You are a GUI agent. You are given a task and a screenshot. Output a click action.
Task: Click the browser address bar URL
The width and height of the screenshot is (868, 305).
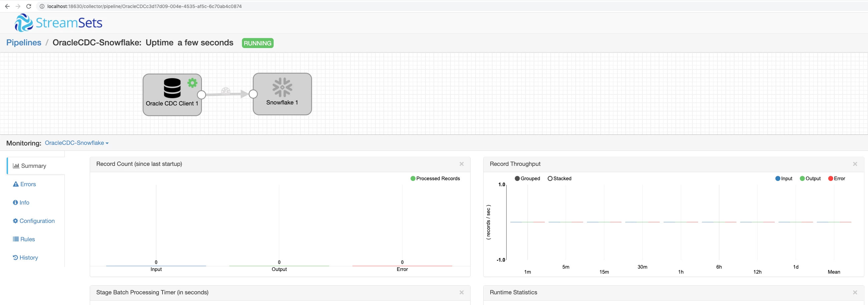pos(144,6)
